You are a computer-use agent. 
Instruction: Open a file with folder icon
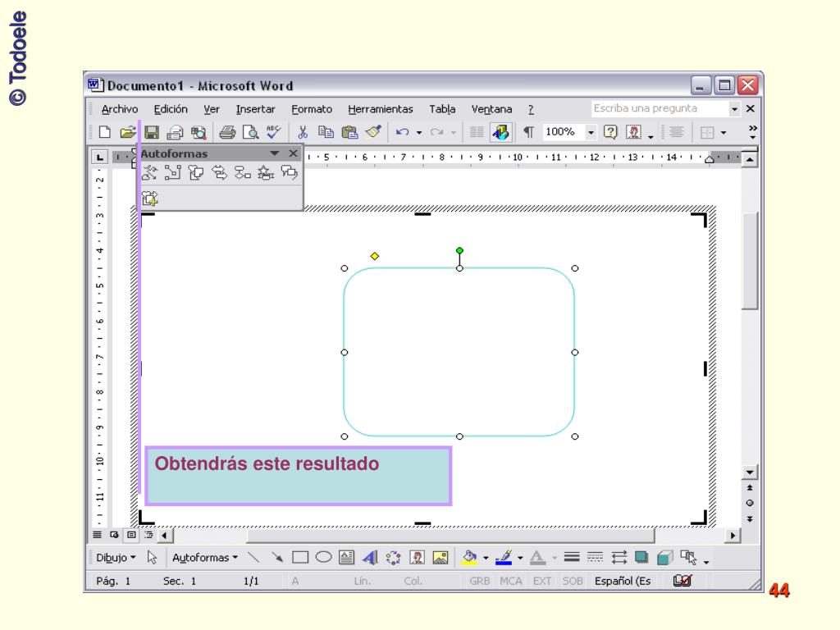point(128,132)
